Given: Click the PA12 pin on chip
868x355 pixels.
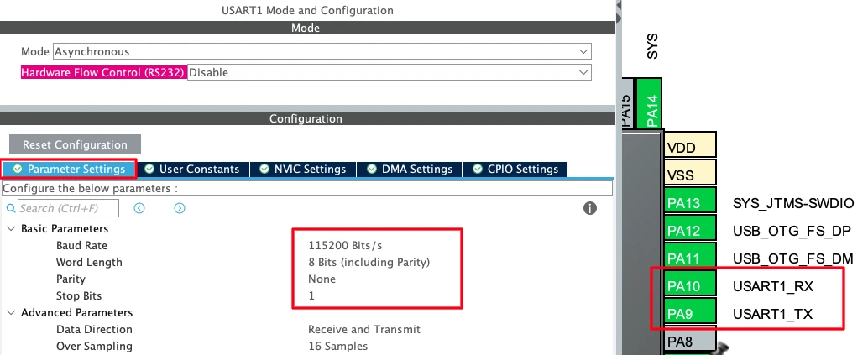Looking at the screenshot, I should click(x=690, y=228).
